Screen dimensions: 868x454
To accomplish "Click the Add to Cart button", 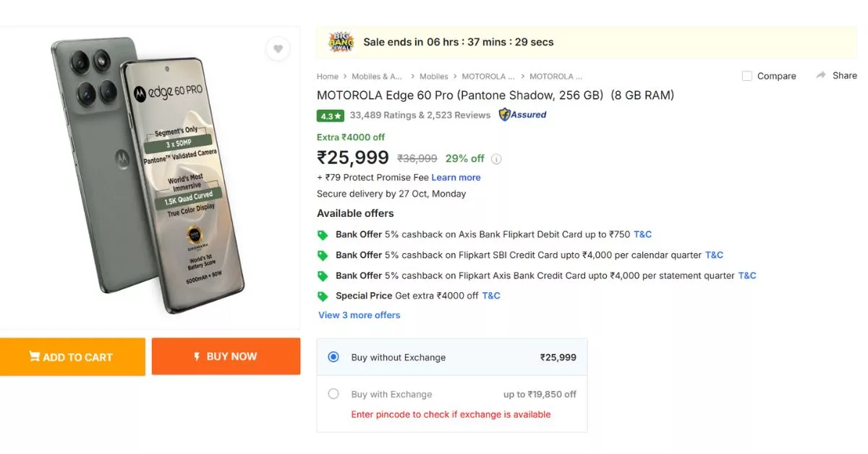I will click(x=72, y=356).
